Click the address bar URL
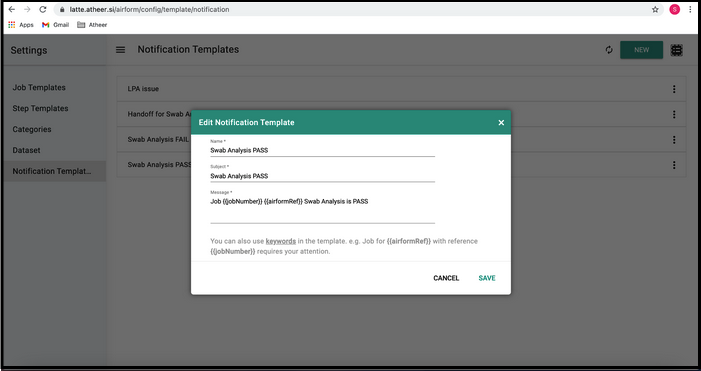The width and height of the screenshot is (701, 371). [x=149, y=9]
